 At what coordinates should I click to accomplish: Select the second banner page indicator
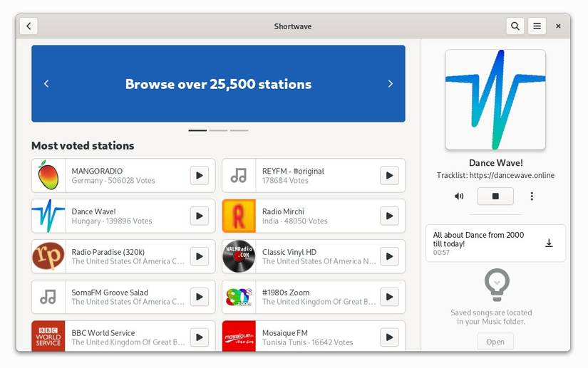218,130
